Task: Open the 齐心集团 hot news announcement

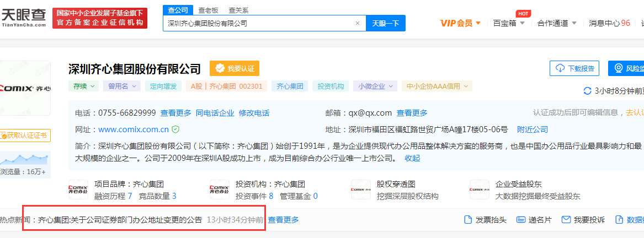Action: [120, 220]
